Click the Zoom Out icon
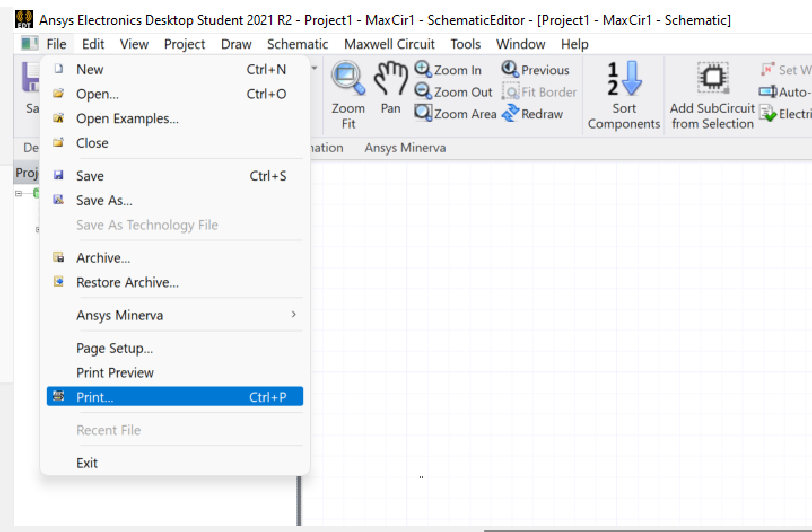The image size is (812, 532). pos(423,91)
